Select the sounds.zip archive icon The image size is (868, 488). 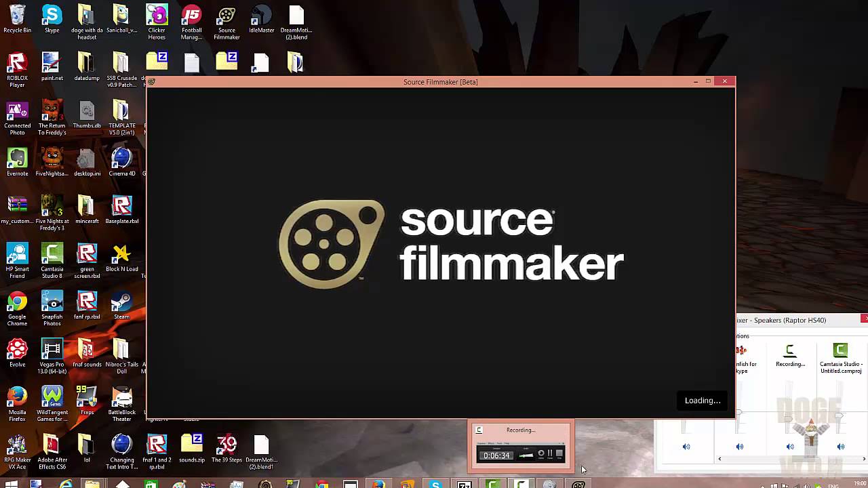coord(192,449)
